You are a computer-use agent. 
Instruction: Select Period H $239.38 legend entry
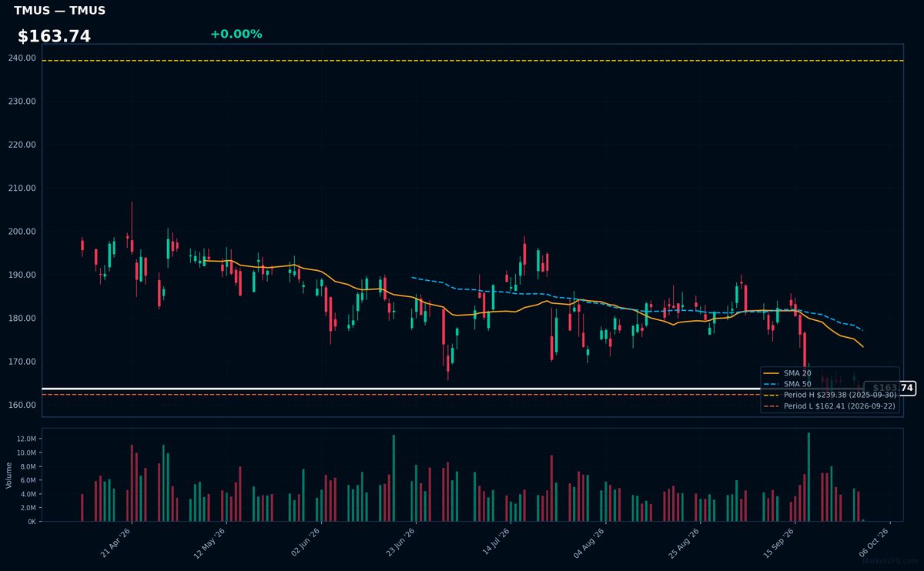pos(829,395)
